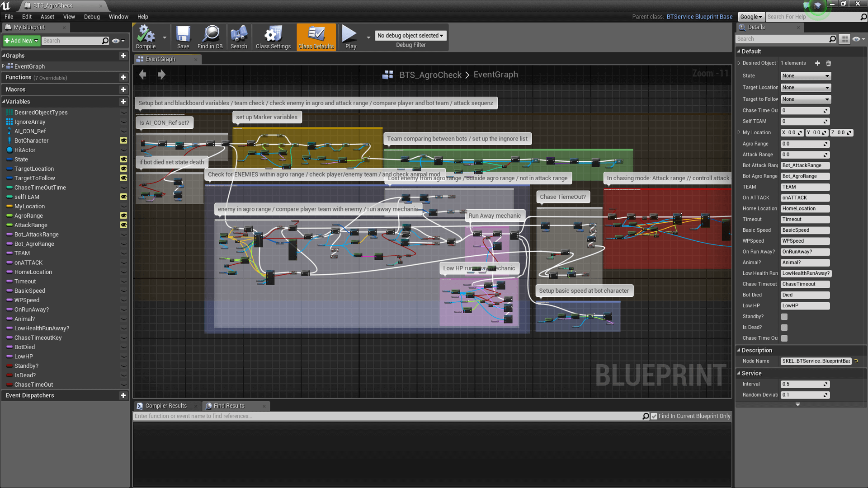Open Find in CB
Image resolution: width=868 pixels, height=488 pixels.
click(x=210, y=37)
